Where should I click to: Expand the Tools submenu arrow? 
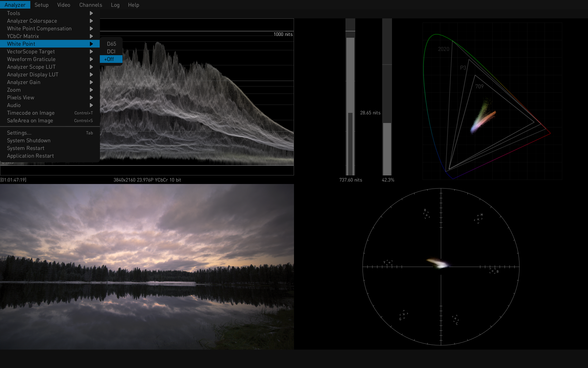tap(91, 13)
